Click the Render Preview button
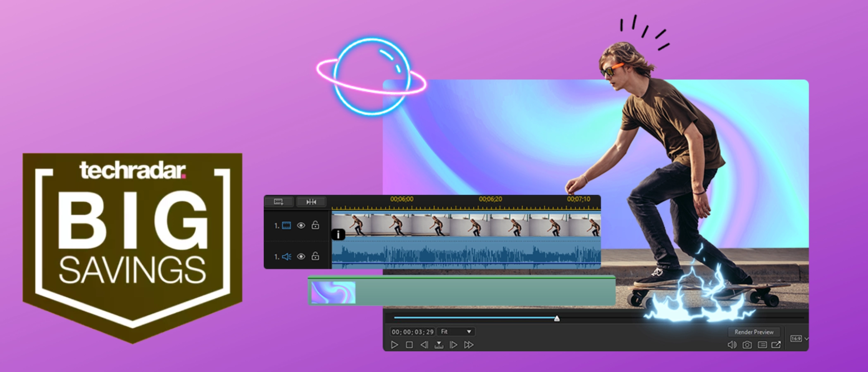Screen dimensions: 868x372 pos(754,332)
